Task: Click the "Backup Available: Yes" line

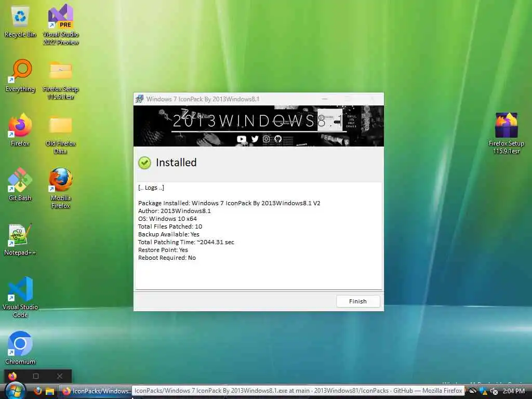Action: [169, 234]
